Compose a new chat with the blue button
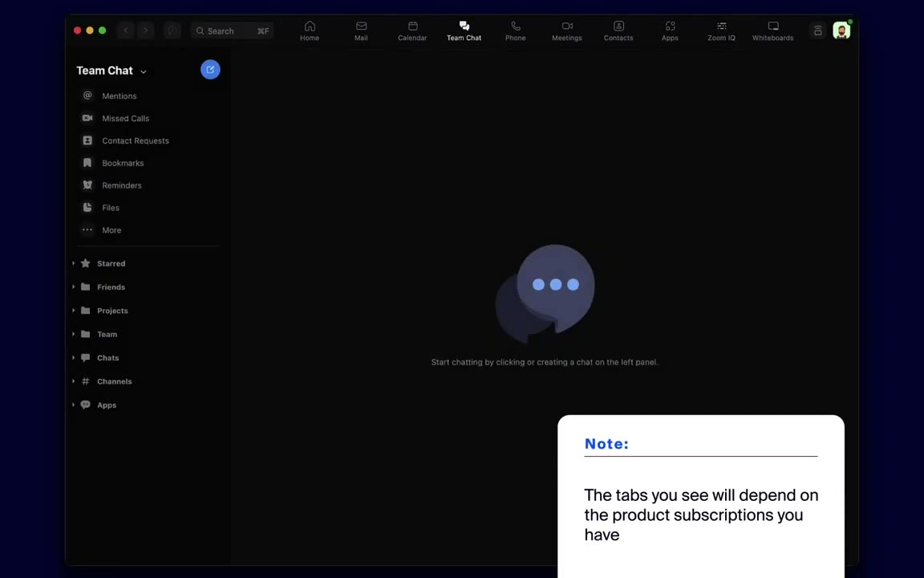Viewport: 924px width, 578px height. [210, 70]
